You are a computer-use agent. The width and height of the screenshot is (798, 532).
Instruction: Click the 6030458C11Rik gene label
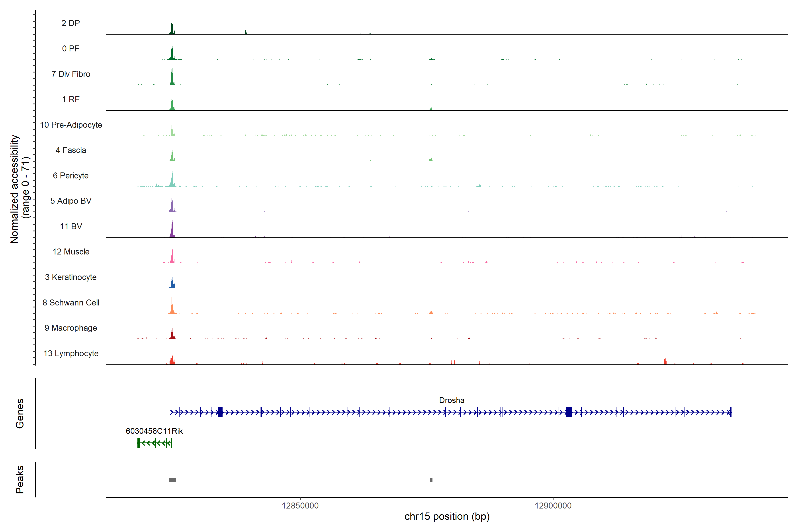(154, 431)
